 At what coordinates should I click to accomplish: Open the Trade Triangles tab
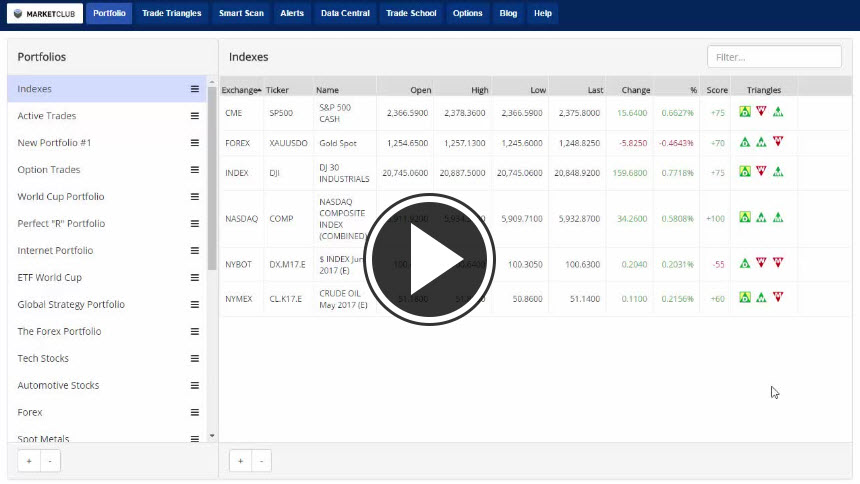pos(171,14)
